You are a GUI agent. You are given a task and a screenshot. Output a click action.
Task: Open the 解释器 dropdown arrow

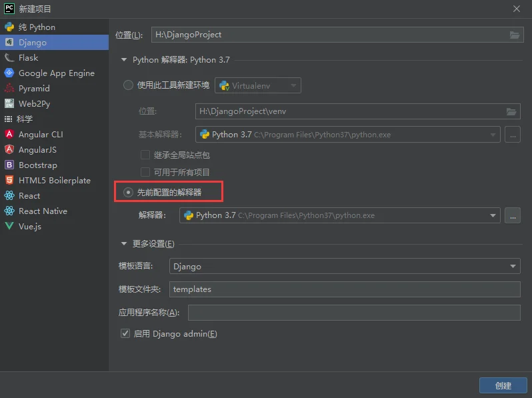pos(493,215)
